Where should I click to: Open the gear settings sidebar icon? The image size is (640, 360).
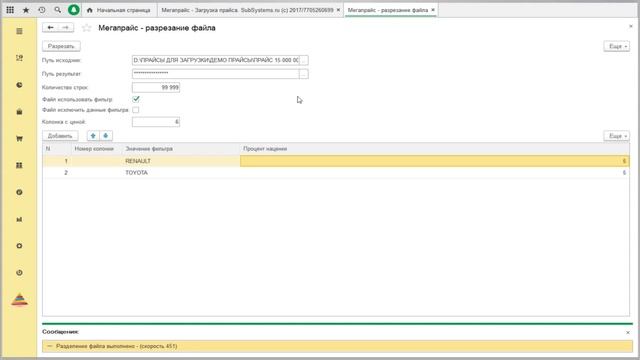tap(19, 246)
